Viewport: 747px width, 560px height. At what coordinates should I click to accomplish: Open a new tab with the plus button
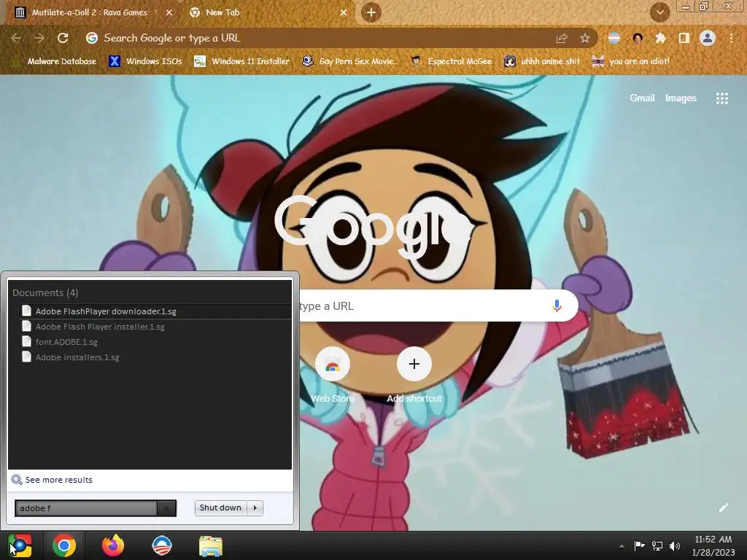point(371,12)
